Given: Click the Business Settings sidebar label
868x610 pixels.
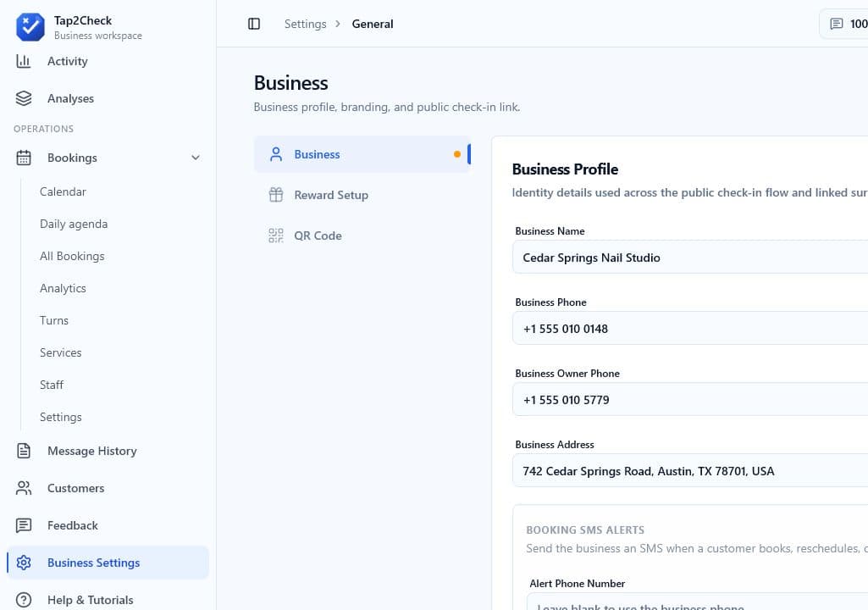Looking at the screenshot, I should 93,563.
